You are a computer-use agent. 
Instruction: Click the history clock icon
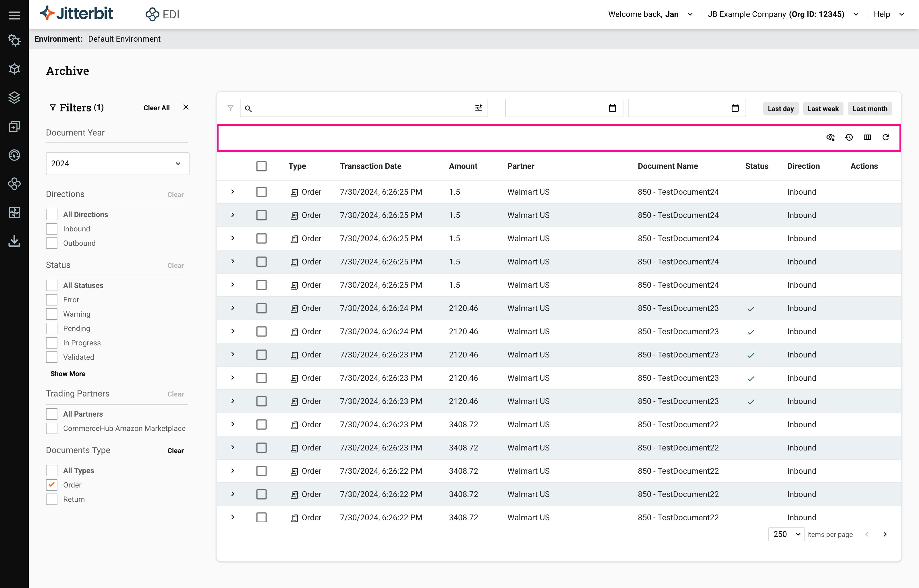click(x=849, y=138)
